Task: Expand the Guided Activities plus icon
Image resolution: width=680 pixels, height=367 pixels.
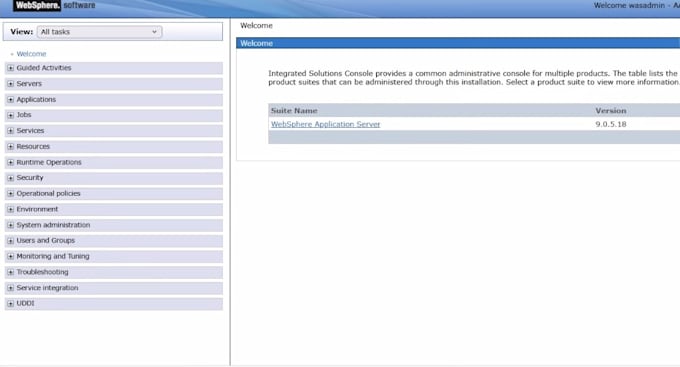Action: [10, 68]
